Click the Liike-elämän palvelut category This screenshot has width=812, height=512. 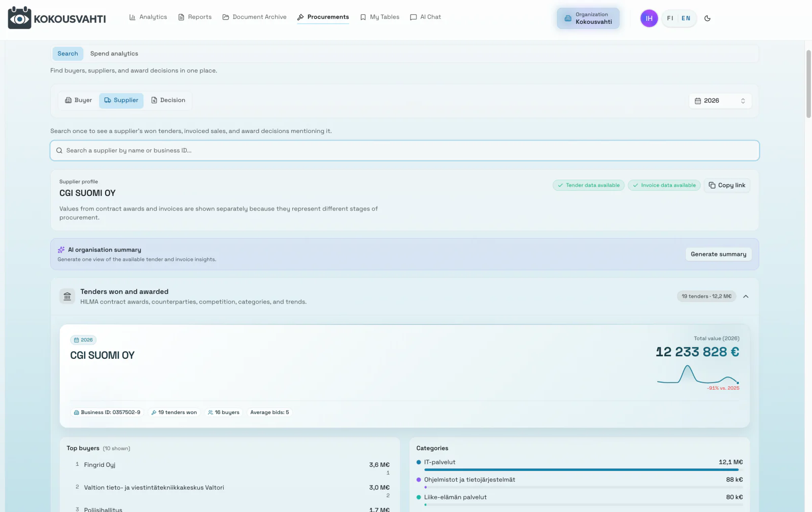tap(579, 500)
